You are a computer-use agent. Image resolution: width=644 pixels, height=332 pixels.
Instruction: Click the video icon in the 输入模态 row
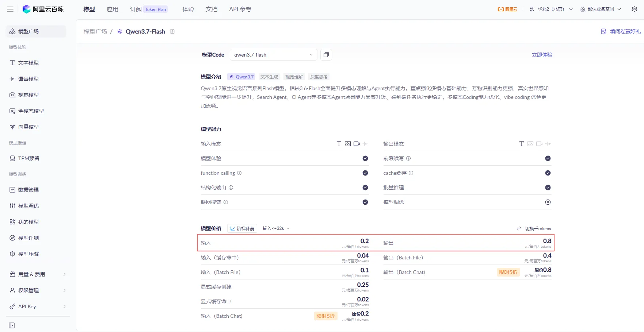357,144
